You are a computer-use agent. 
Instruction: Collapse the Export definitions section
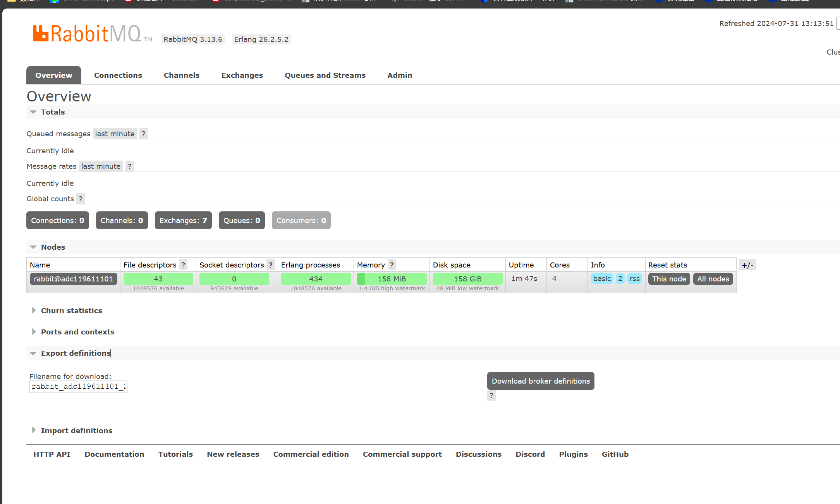click(76, 353)
